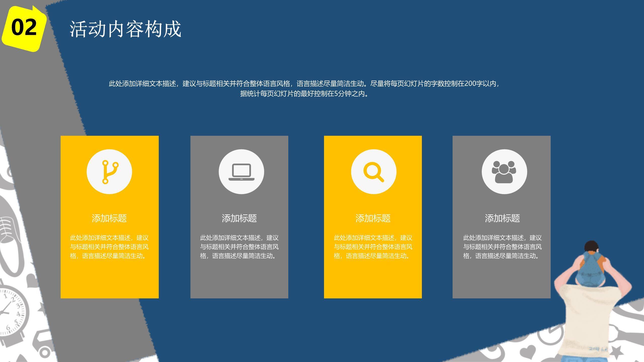Click the group of people icon
The image size is (644, 362).
tap(504, 172)
